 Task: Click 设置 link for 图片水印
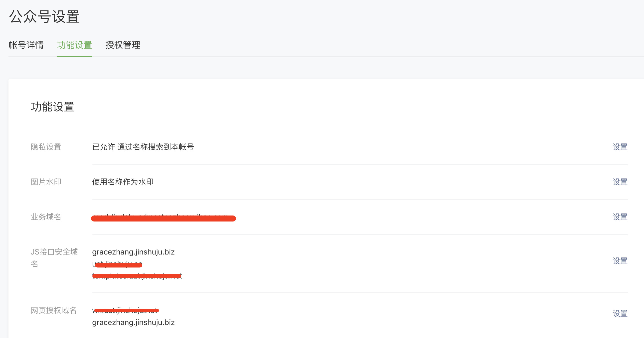coord(620,182)
